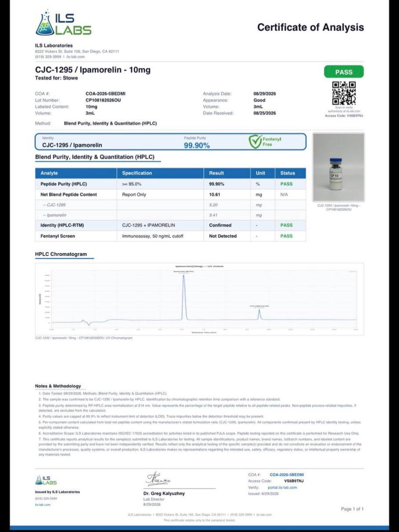Click the 'Notes & Methodology' heading
Image resolution: width=399 pixels, height=532 pixels.
tap(58, 386)
